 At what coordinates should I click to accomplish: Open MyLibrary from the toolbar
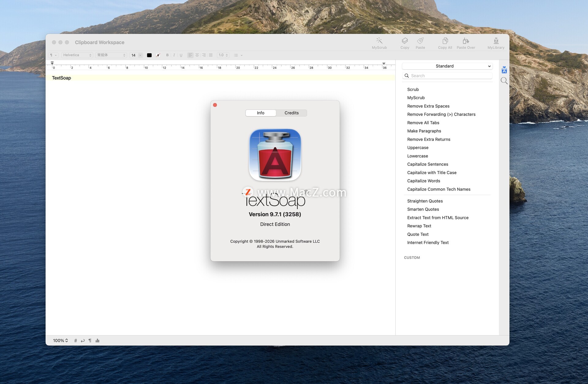tap(496, 41)
